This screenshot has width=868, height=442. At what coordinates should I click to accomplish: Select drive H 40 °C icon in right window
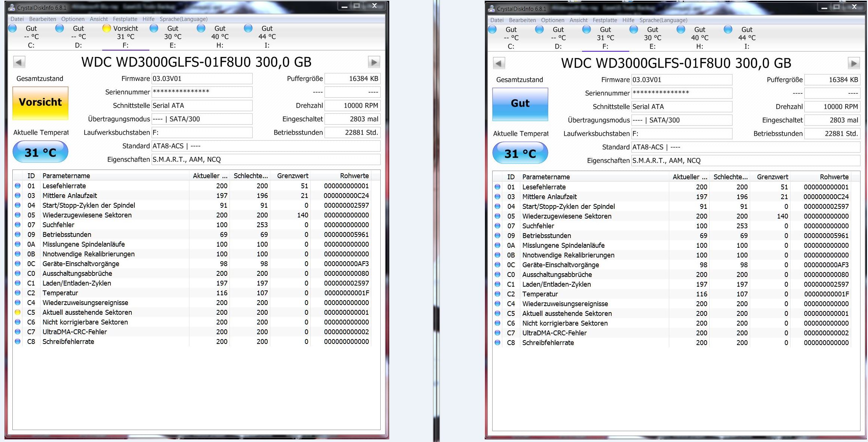tap(681, 30)
